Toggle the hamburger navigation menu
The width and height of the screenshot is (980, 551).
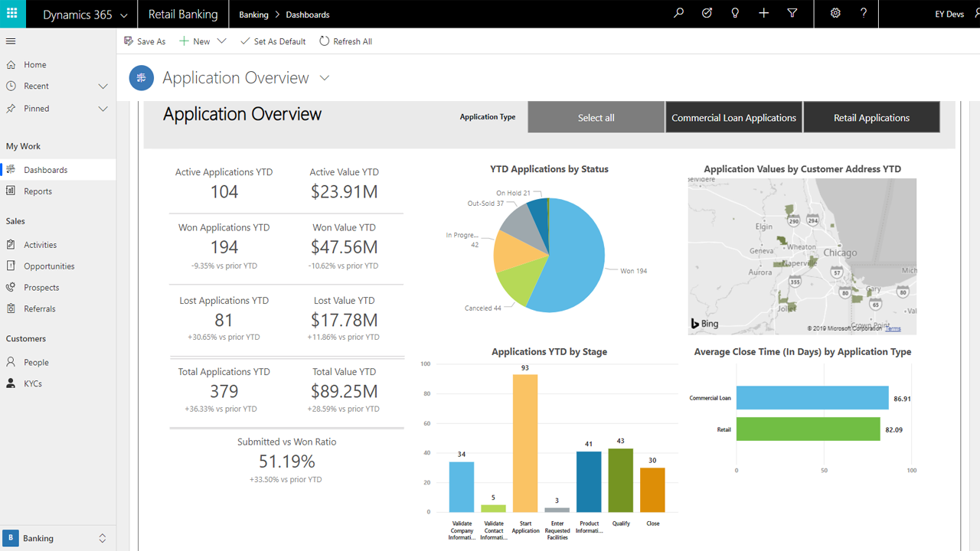pos(11,41)
